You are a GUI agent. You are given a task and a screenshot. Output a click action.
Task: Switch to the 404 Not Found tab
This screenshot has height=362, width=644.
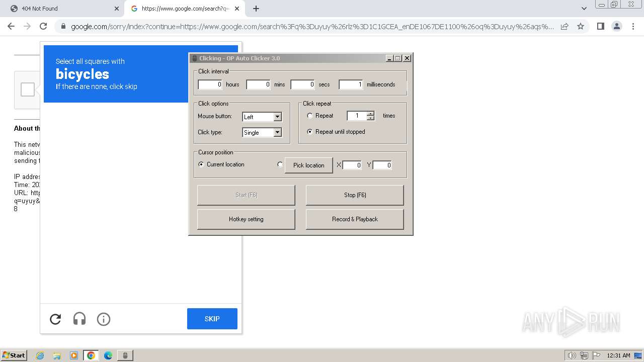click(x=62, y=9)
